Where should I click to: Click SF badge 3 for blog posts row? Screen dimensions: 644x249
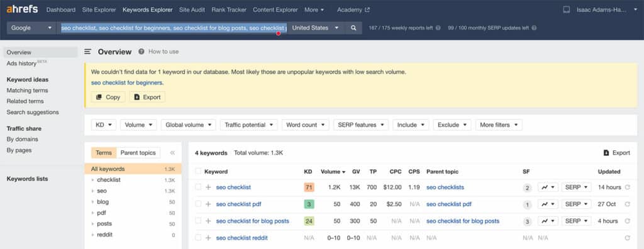[527, 221]
